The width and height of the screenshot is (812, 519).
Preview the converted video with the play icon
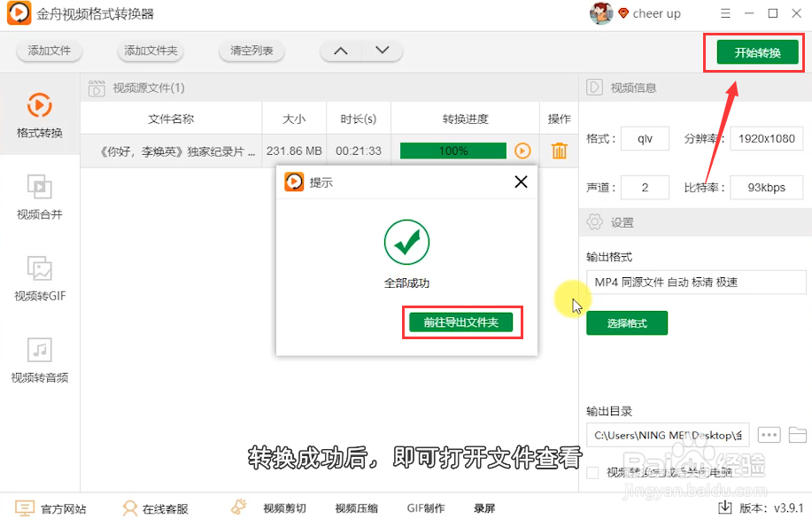(522, 151)
